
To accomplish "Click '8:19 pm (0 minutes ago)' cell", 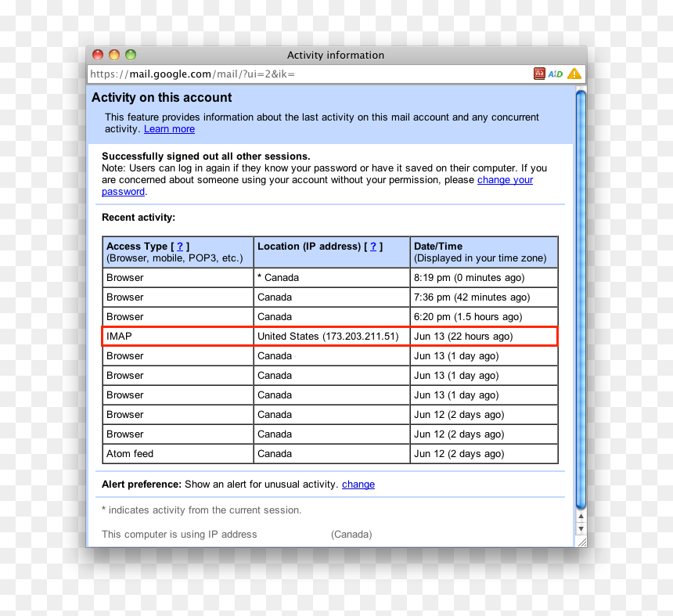I will (484, 278).
